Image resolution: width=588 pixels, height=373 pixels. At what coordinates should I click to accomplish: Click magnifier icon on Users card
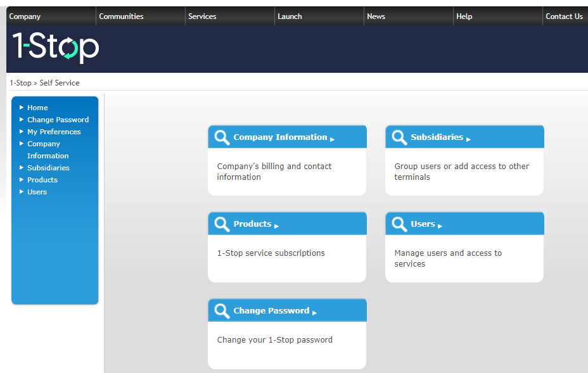[x=399, y=225]
